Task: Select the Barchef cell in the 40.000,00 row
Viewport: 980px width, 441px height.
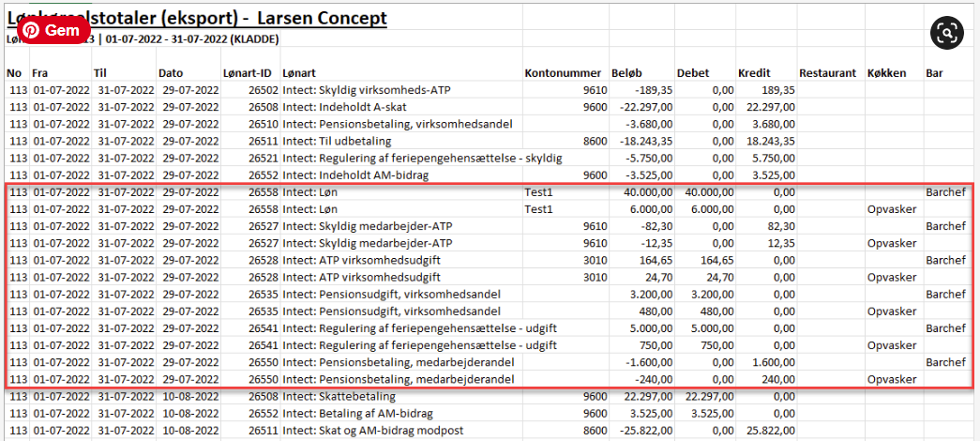Action: click(945, 192)
